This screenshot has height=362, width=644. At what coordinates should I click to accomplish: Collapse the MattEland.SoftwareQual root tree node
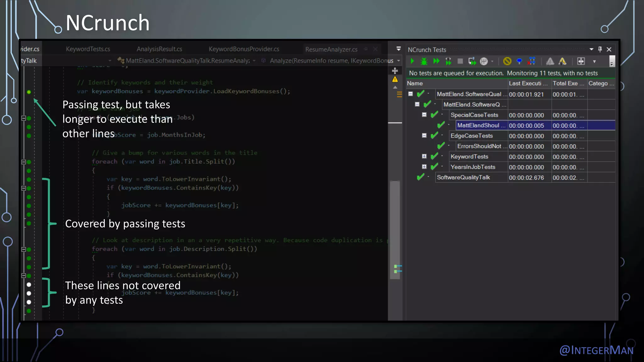[410, 94]
